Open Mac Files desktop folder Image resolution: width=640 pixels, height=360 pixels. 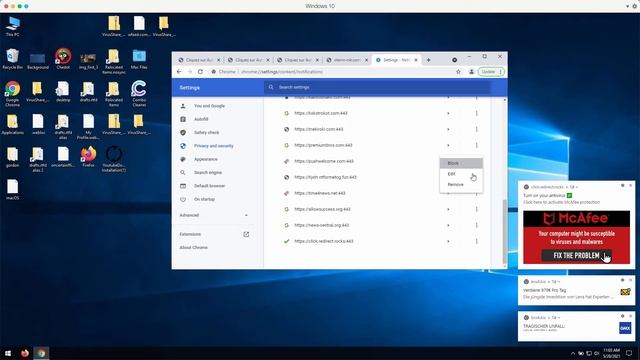pos(139,59)
